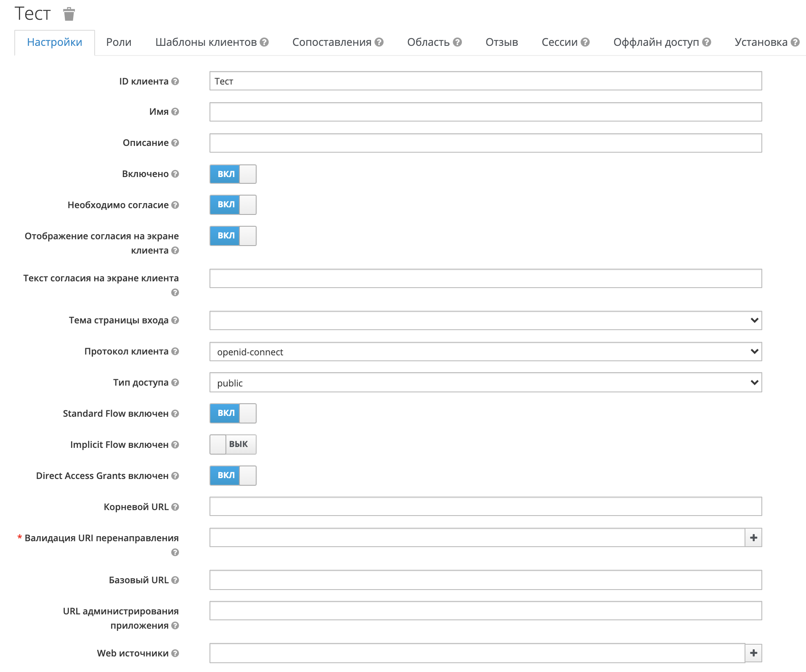Click help icon beside Протокол клиента
The image size is (806, 672).
point(175,351)
